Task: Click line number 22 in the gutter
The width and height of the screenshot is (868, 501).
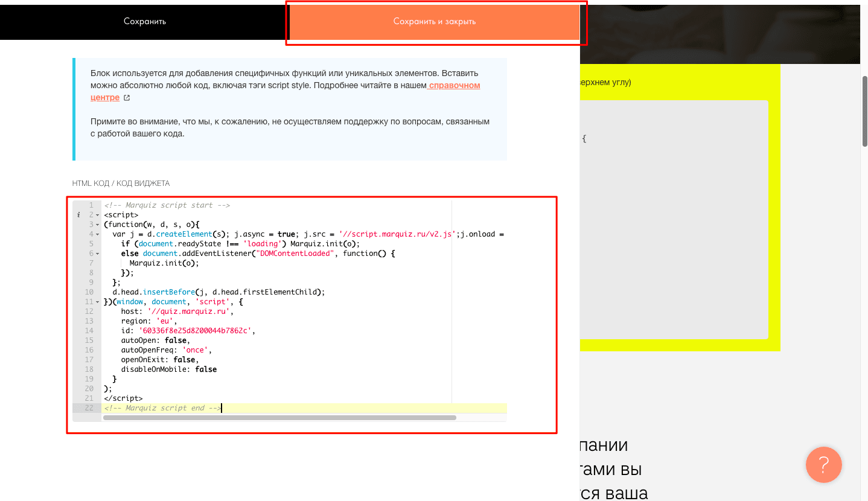Action: point(89,408)
